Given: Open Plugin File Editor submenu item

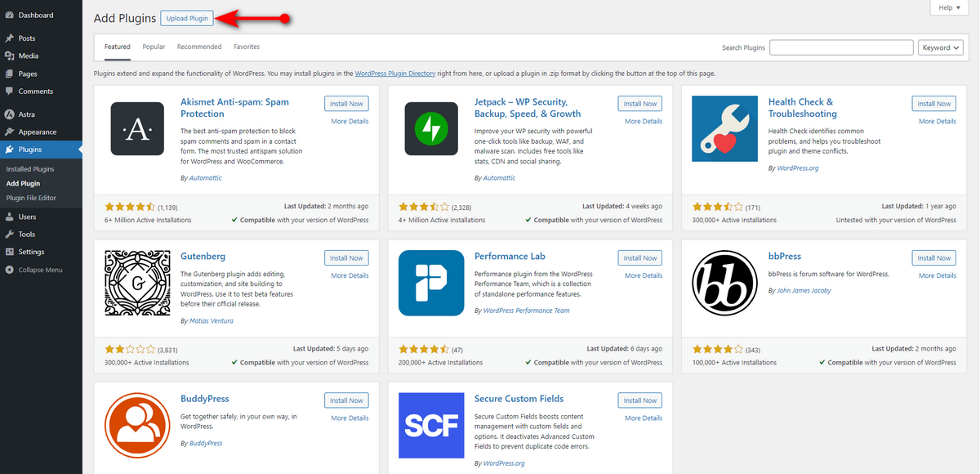Looking at the screenshot, I should (31, 198).
